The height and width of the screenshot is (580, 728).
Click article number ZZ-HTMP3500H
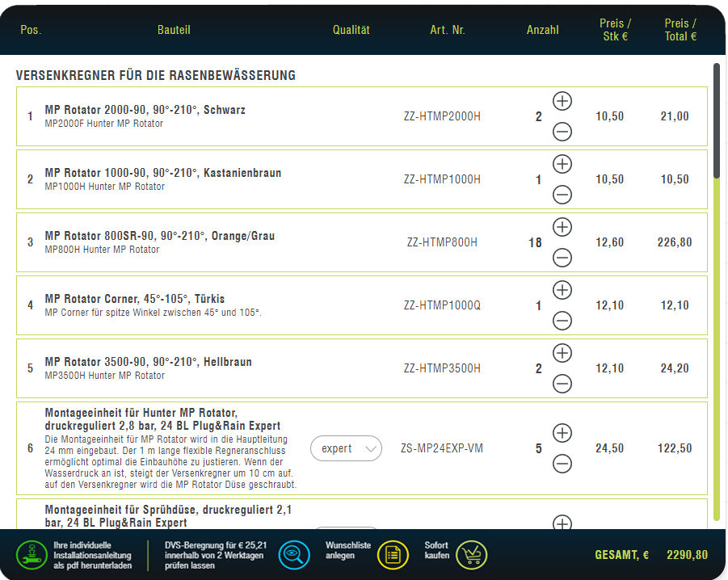point(442,369)
